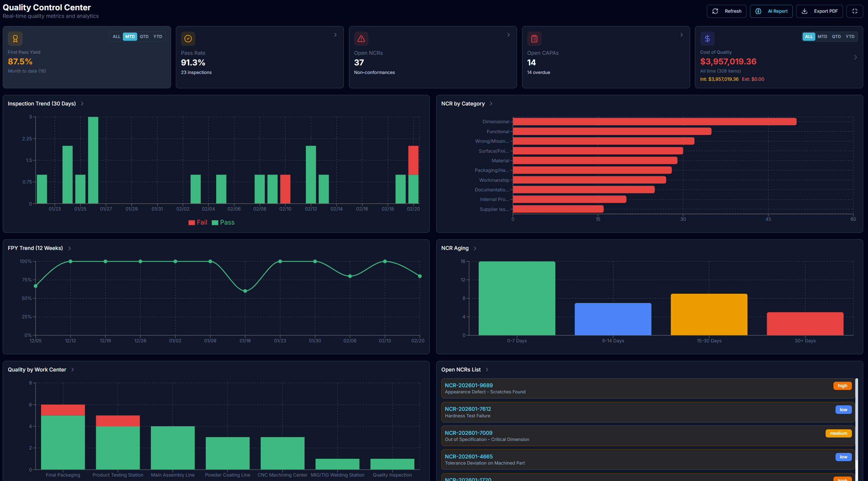The width and height of the screenshot is (868, 481).
Task: Click the Dimensional bar in NCR by Category
Action: click(655, 122)
